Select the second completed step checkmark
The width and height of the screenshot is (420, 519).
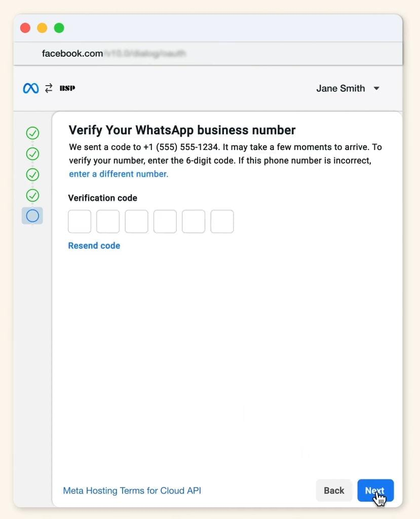pos(32,154)
